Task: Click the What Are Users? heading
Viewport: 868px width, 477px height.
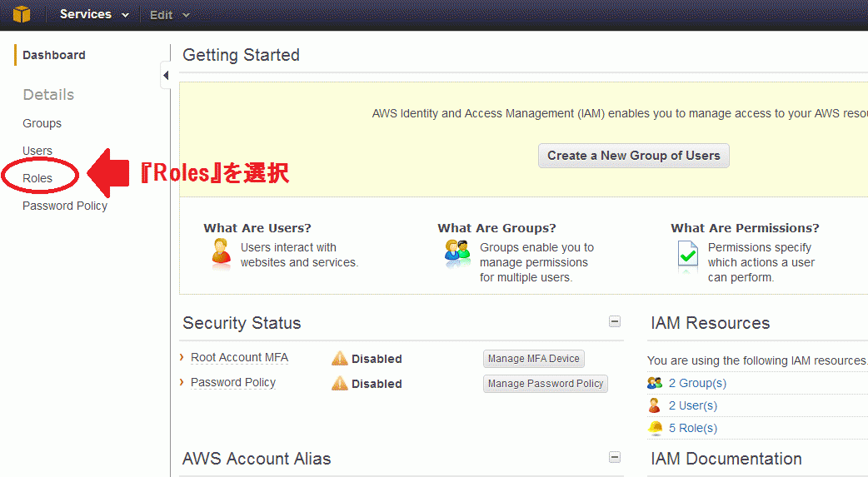Action: click(x=257, y=228)
